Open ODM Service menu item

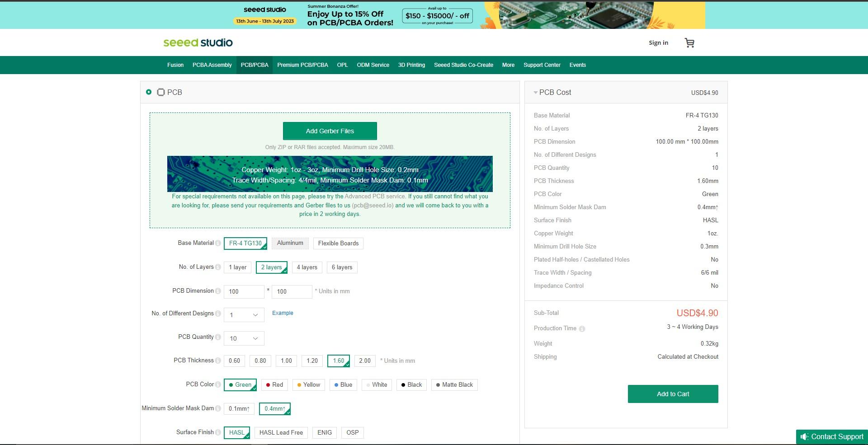click(373, 65)
